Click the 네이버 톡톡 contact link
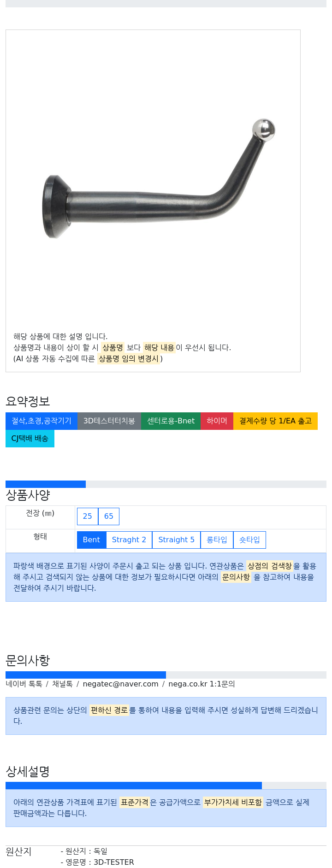Screen dimensions: 332x868 pyautogui.click(x=24, y=684)
